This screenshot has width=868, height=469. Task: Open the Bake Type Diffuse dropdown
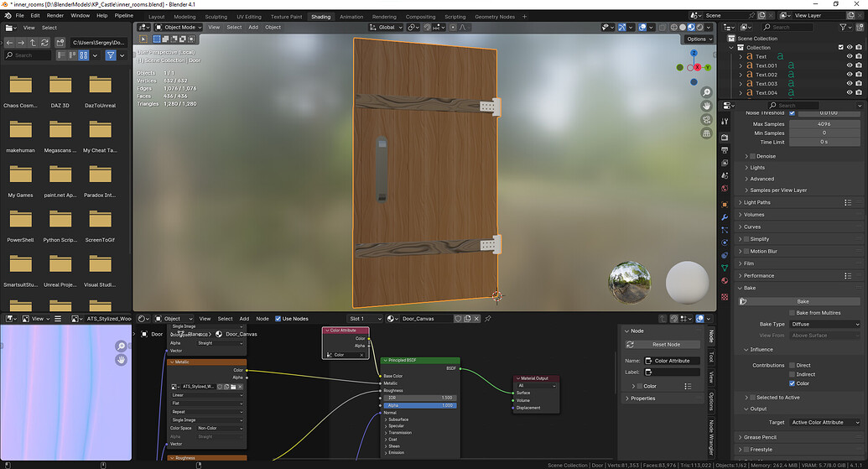824,325
